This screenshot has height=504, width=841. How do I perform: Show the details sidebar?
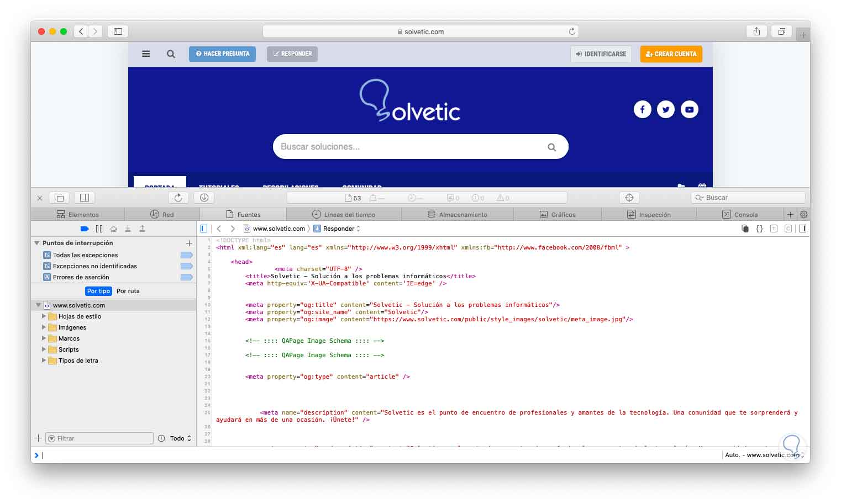coord(803,229)
